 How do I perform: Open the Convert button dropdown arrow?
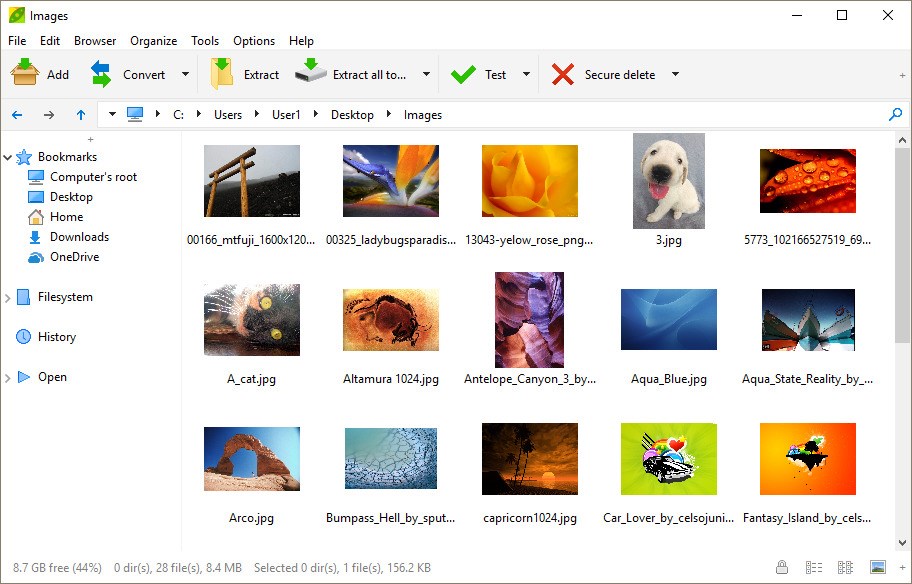[185, 74]
